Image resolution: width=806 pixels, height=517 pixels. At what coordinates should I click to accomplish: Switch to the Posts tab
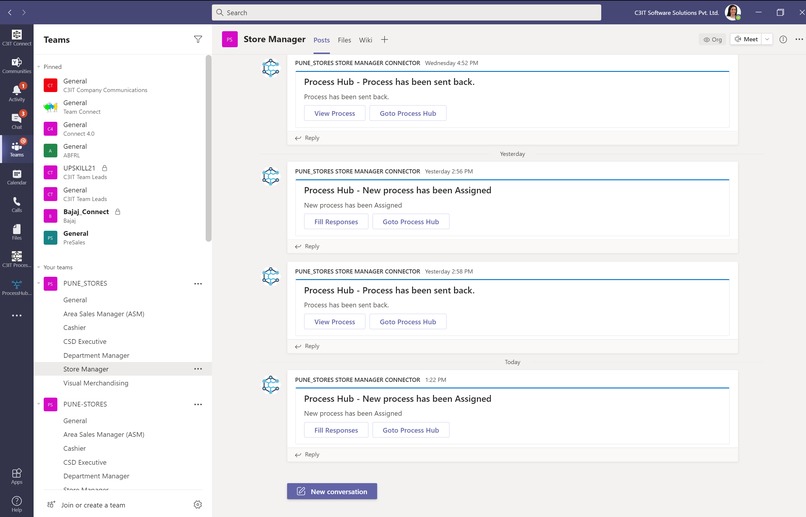click(x=322, y=40)
